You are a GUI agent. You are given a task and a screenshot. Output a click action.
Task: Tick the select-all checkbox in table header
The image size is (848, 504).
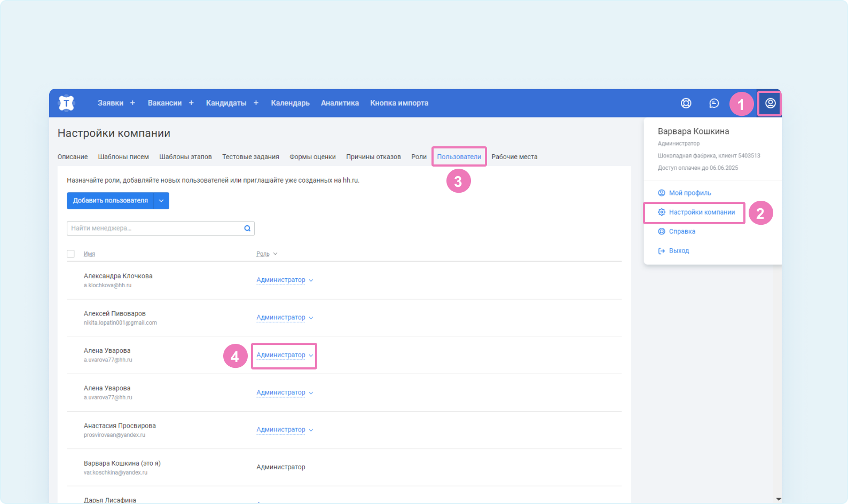click(x=70, y=254)
